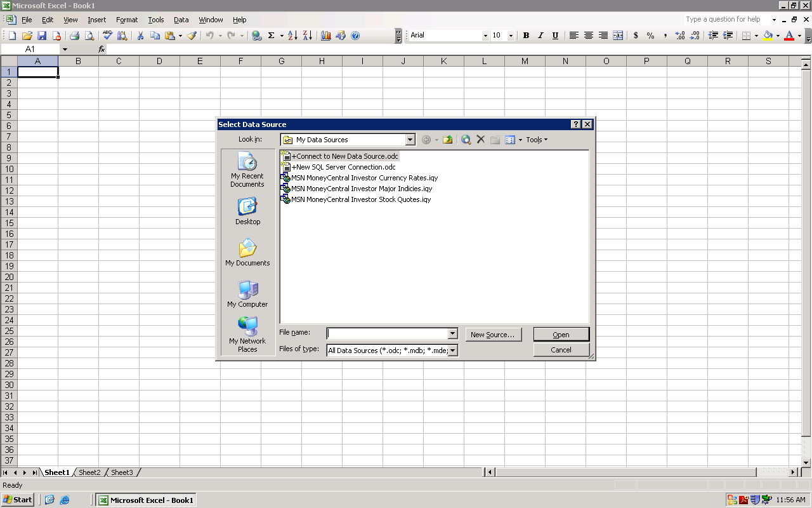Toggle Italic formatting button
Screen dimensions: 812x508
[540, 36]
